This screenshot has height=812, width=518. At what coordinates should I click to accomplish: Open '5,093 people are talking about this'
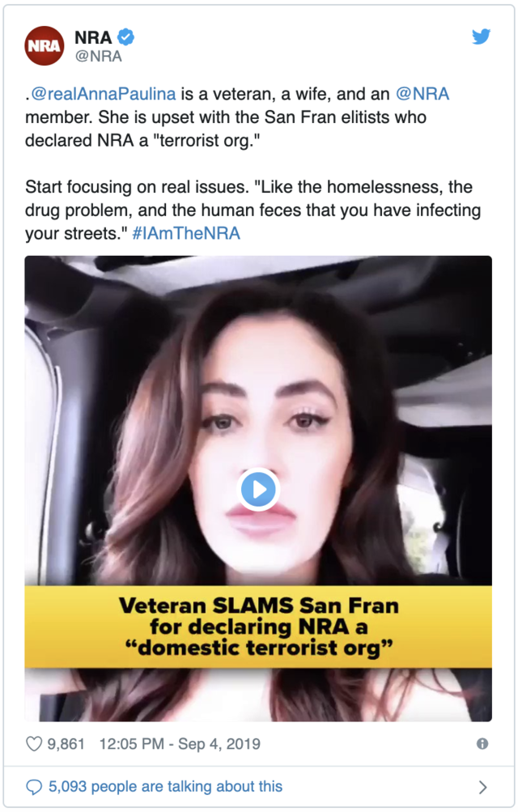[x=166, y=787]
